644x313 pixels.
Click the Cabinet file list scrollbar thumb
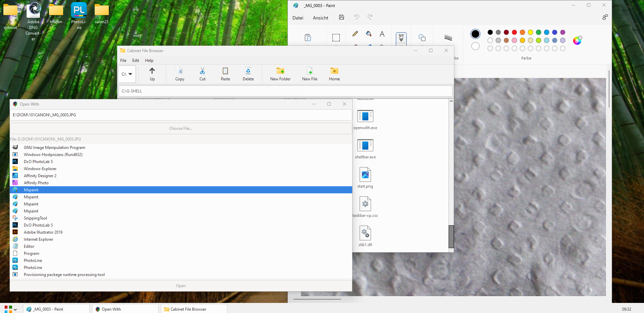(x=451, y=236)
